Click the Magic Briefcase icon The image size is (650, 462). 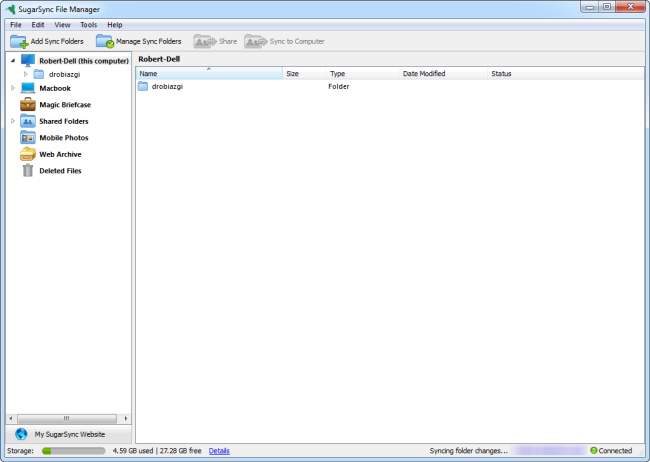click(28, 105)
